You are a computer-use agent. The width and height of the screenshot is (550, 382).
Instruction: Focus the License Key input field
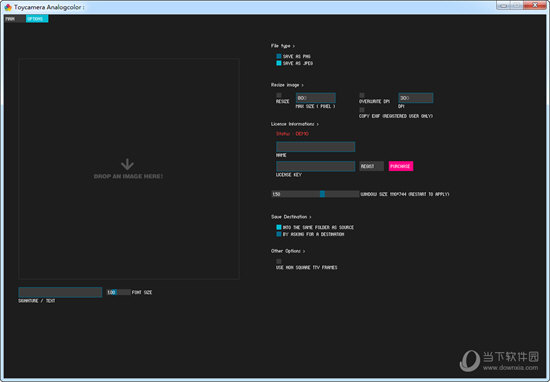pos(316,166)
